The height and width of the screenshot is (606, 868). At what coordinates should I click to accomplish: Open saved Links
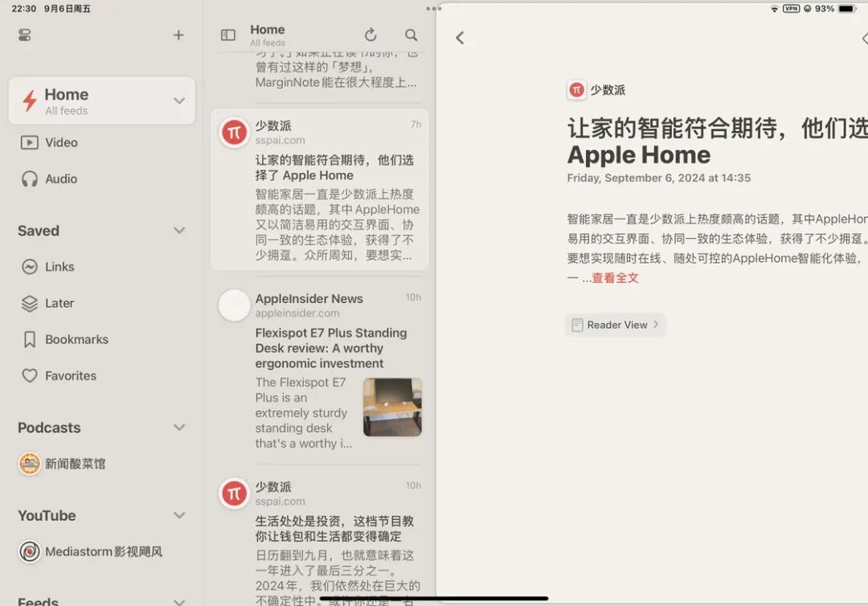(102, 267)
